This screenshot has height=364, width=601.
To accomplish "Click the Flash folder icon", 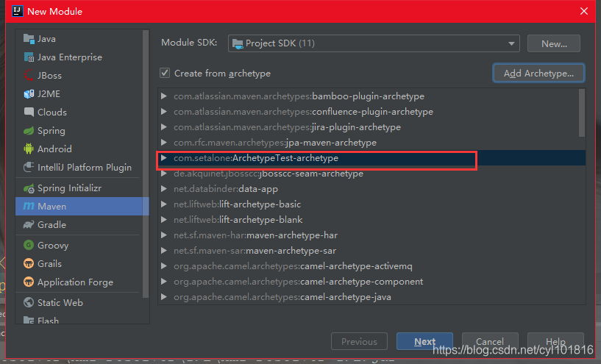I will click(29, 321).
